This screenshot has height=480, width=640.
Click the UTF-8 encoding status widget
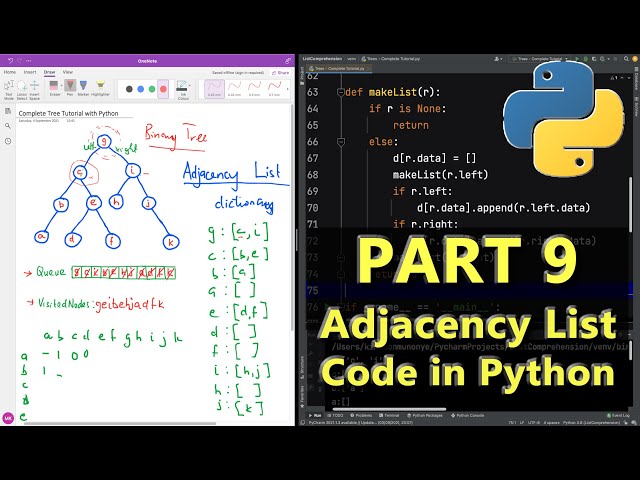tap(533, 423)
